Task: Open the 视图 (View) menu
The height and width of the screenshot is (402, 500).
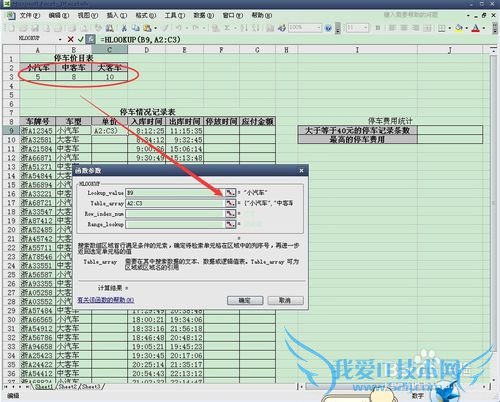Action: tap(88, 15)
